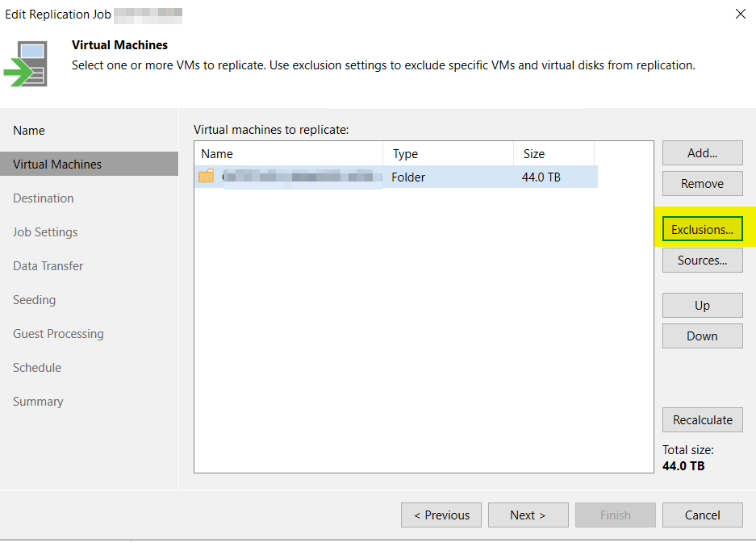Close the Edit Replication Job dialog
This screenshot has height=542, width=756.
(x=740, y=14)
